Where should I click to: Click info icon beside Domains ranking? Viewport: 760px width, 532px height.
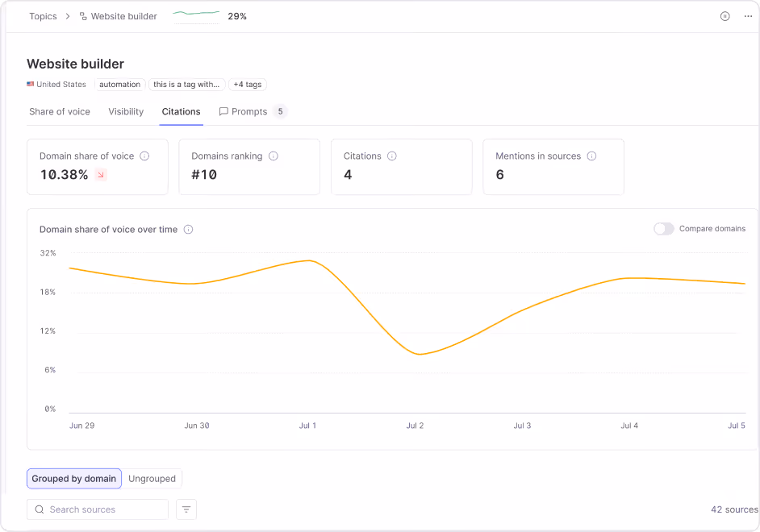click(274, 156)
